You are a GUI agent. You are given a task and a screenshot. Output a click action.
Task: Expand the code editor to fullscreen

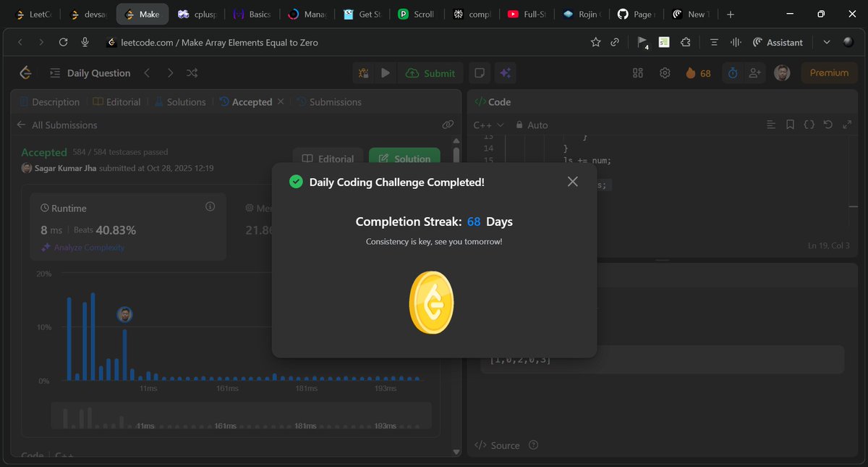847,125
